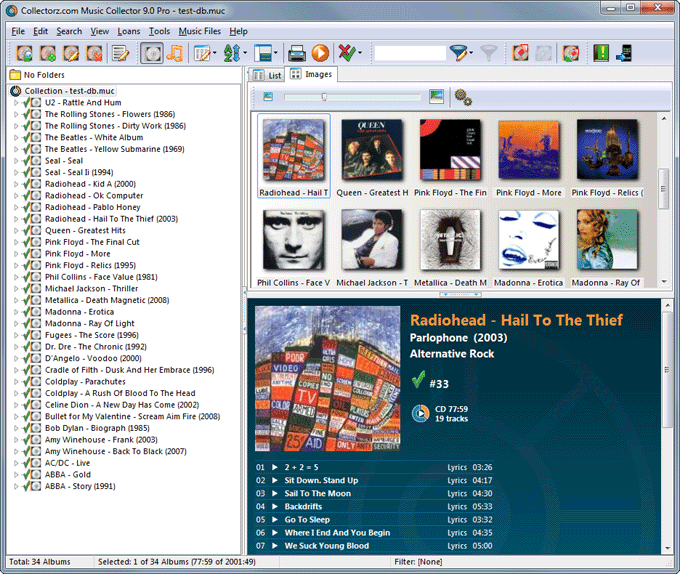Select the 'Madonna - Erotica' cover thumbnail

pyautogui.click(x=528, y=248)
